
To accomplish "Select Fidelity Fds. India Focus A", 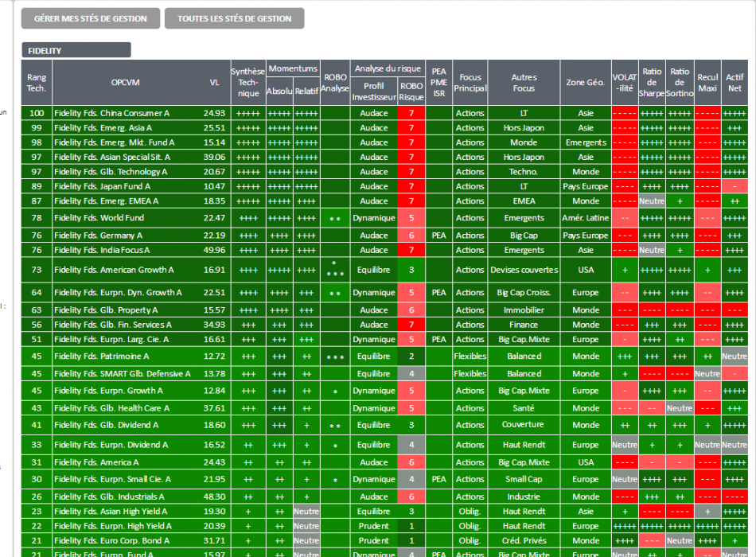I will click(102, 250).
